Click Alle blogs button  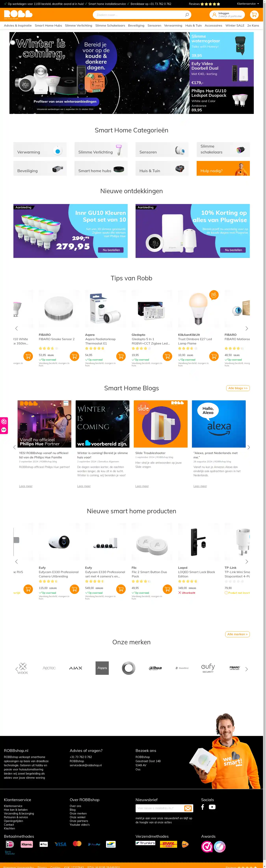point(238,388)
